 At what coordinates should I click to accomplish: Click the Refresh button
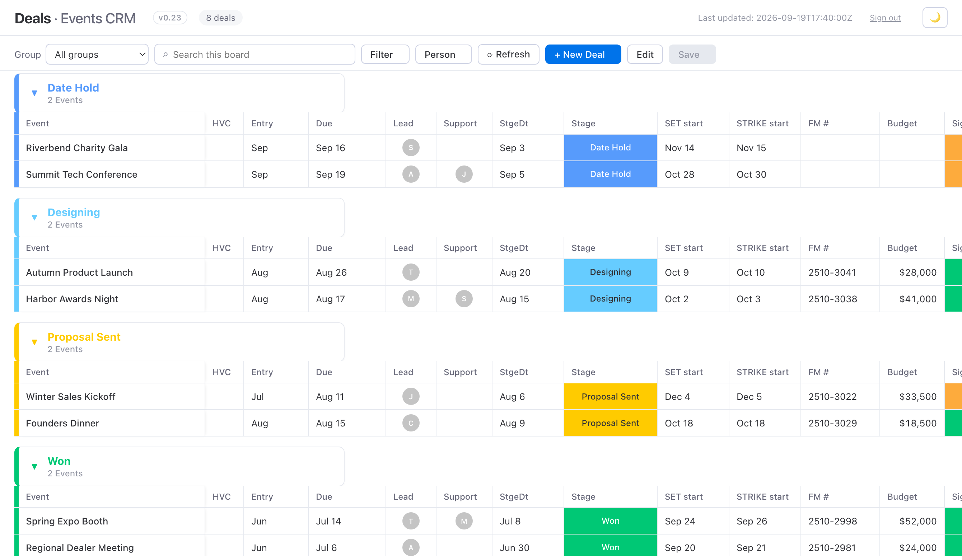tap(509, 55)
